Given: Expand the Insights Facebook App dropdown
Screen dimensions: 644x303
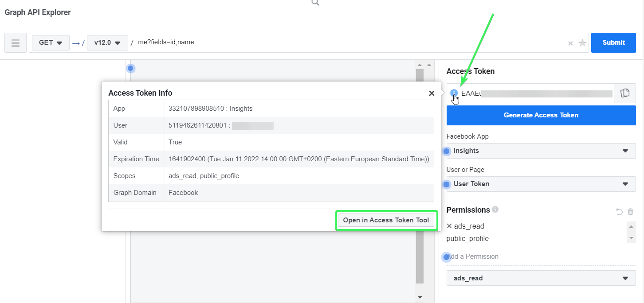Looking at the screenshot, I should (x=541, y=151).
